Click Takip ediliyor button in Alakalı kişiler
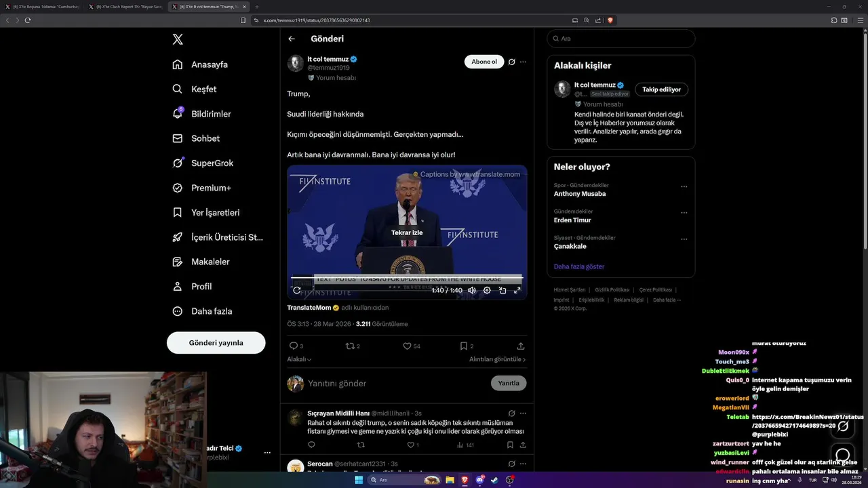The width and height of the screenshot is (868, 488). [662, 89]
